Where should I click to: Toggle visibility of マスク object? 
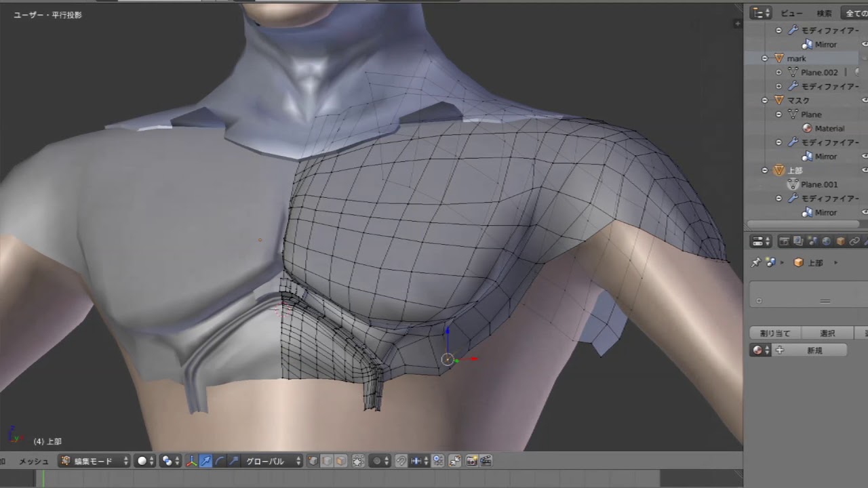pyautogui.click(x=865, y=100)
